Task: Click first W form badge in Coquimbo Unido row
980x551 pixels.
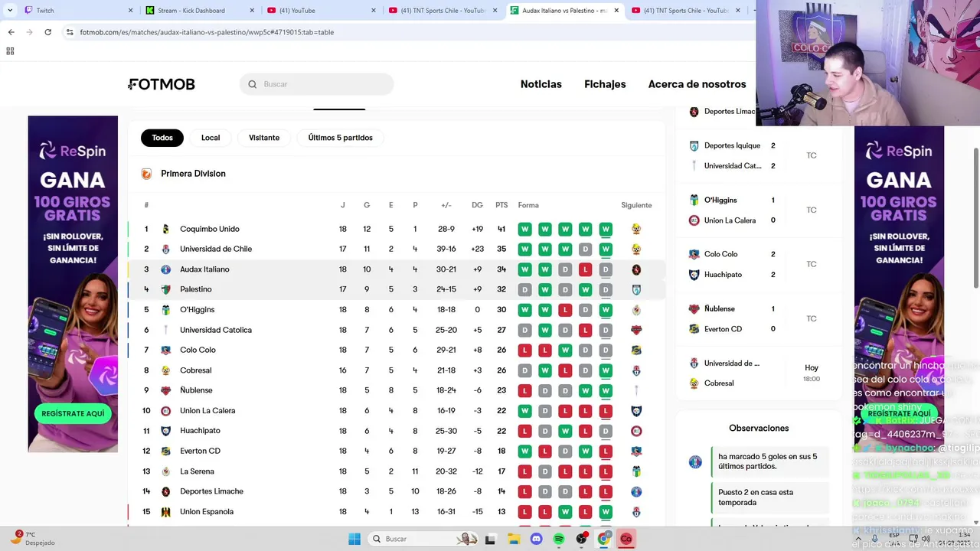Action: 524,229
